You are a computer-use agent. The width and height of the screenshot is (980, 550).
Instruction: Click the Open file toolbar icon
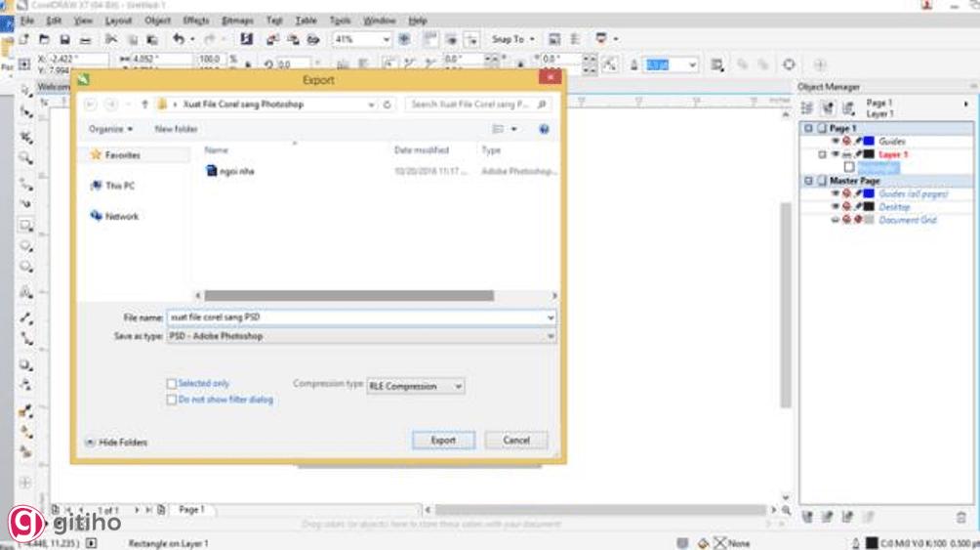click(x=44, y=39)
